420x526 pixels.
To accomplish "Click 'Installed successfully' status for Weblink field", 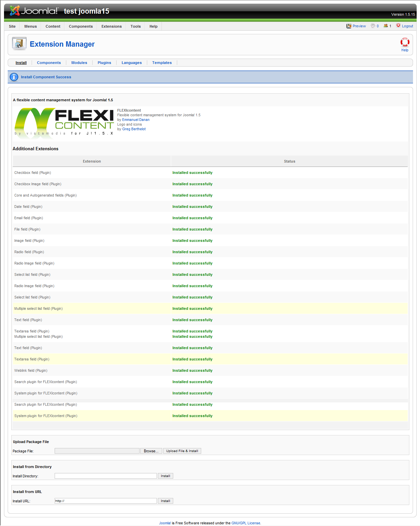I will click(x=193, y=370).
